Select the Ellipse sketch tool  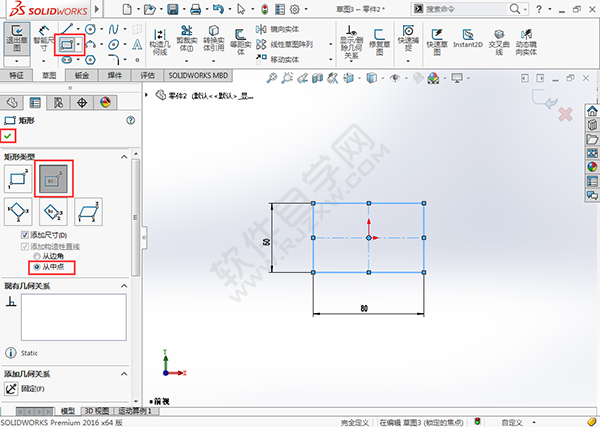(x=114, y=45)
